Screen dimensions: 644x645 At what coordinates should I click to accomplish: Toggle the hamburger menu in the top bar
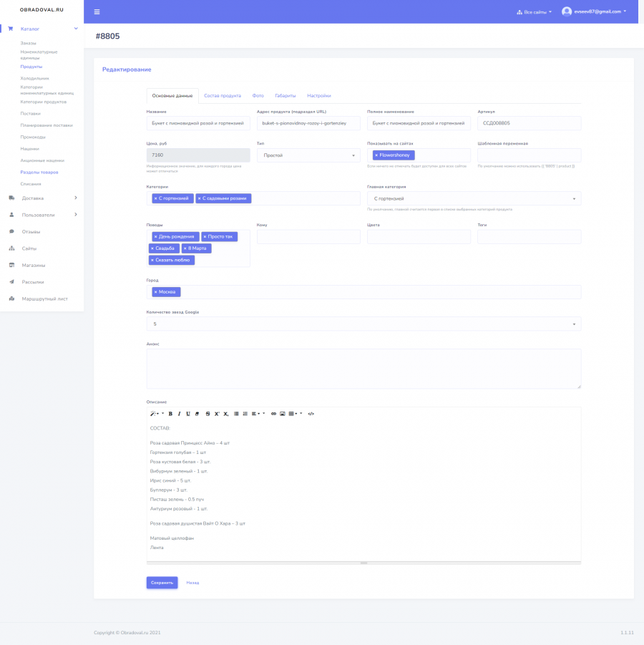pyautogui.click(x=97, y=12)
